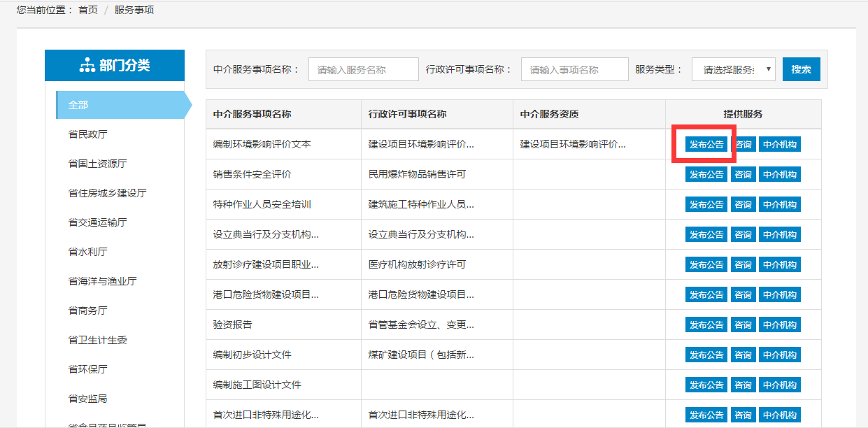Image resolution: width=868 pixels, height=428 pixels.
Task: Select 省民政厅 in the department list
Action: point(88,134)
